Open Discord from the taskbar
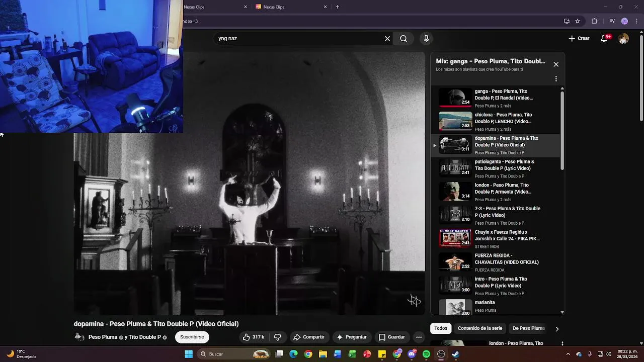Screen dimensions: 644x362 tap(412, 354)
